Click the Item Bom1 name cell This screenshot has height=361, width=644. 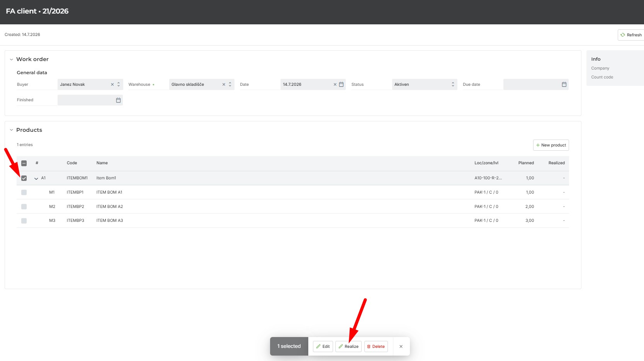106,178
